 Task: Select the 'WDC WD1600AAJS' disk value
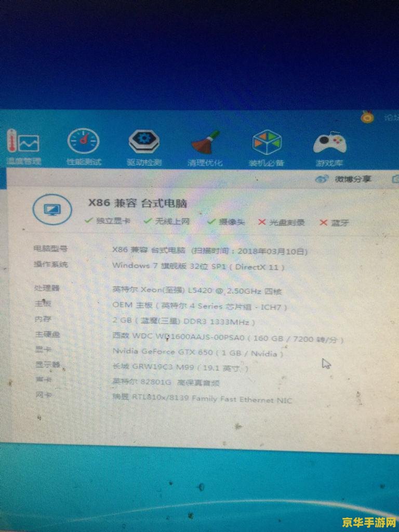(x=228, y=338)
